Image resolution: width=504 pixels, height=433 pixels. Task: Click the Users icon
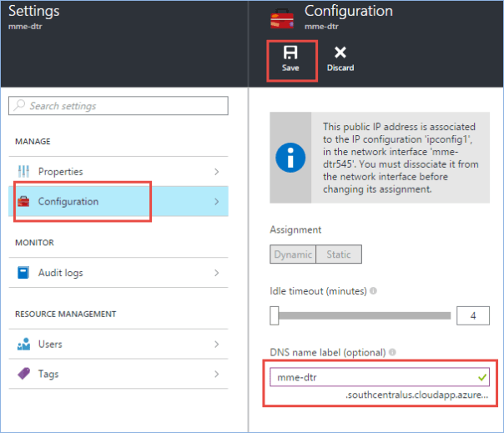click(23, 344)
